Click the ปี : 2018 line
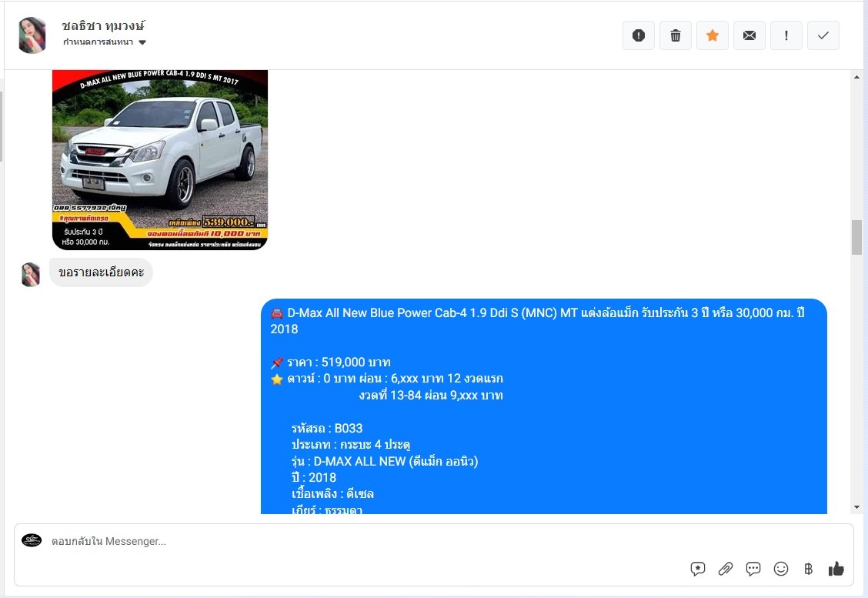The image size is (868, 598). tap(314, 477)
